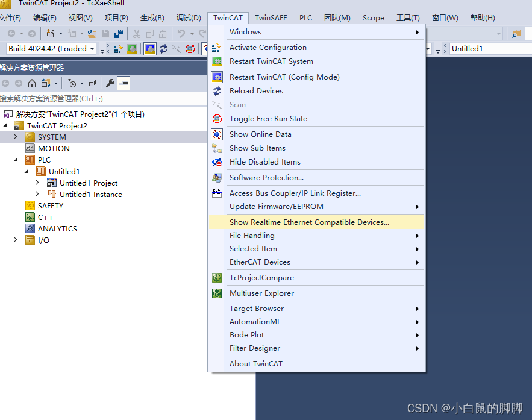Click the solution explorer search box
The height and width of the screenshot is (420, 532).
(104, 99)
